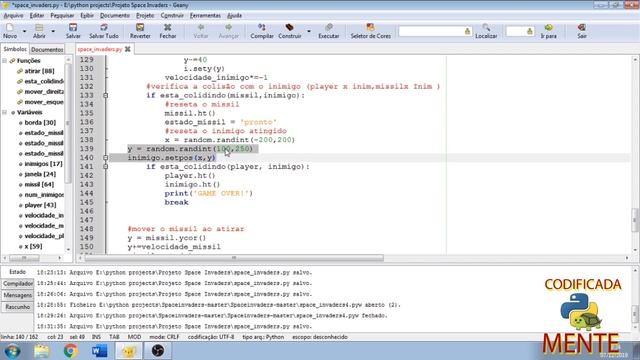Viewport: 640px width, 360px height.
Task: Open the Editar menu
Action: (36, 16)
